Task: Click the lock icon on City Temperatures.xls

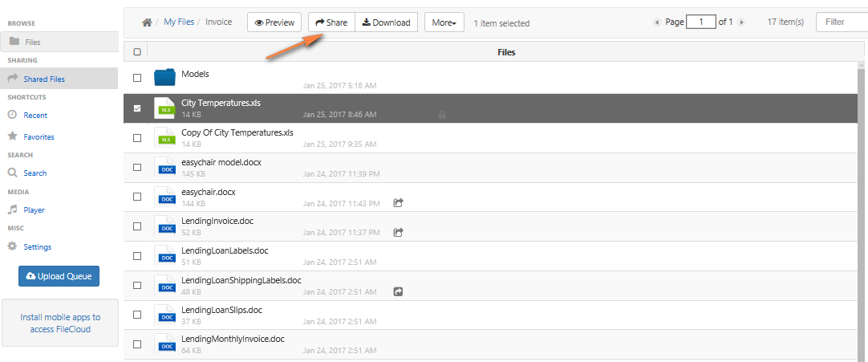Action: [442, 115]
